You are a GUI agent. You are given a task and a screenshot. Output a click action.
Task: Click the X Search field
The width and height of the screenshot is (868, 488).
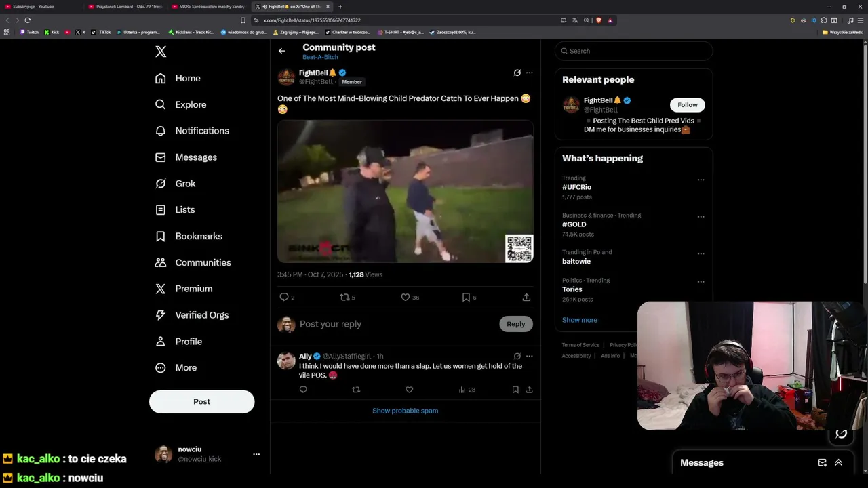(x=633, y=51)
